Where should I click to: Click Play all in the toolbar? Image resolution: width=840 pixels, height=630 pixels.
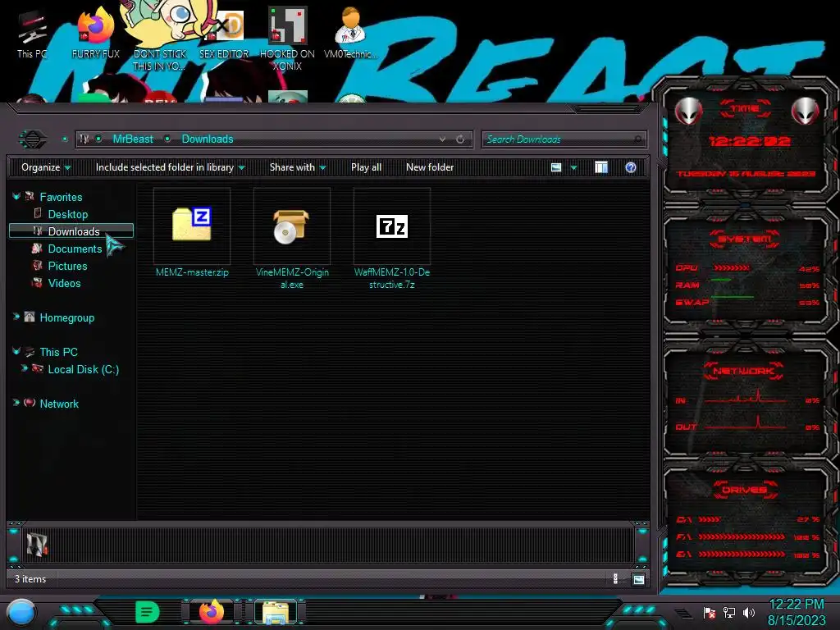coord(366,167)
